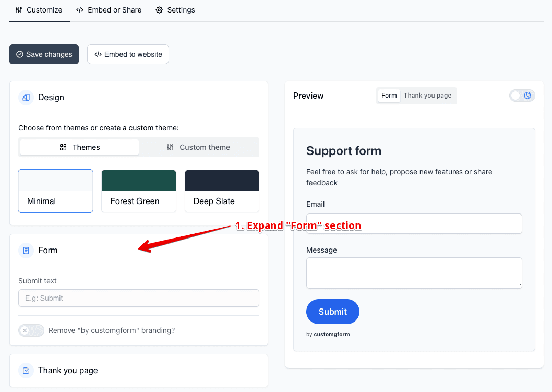This screenshot has width=552, height=392.
Task: Click the Submit text input field
Action: (x=139, y=298)
